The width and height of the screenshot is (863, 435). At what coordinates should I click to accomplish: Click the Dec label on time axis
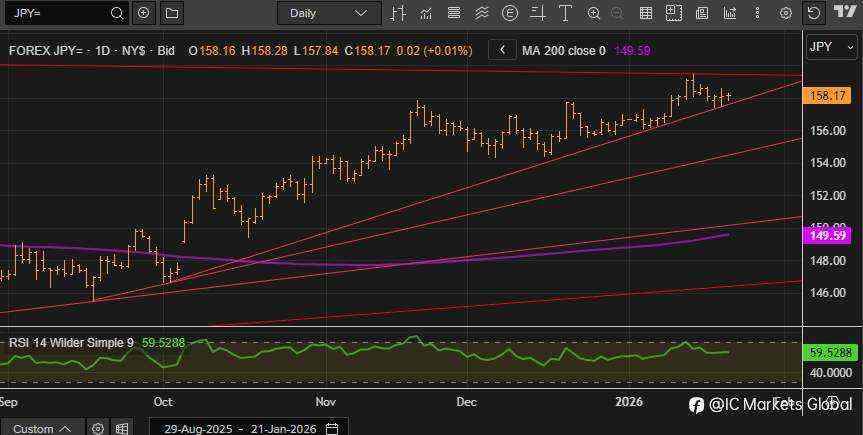tap(467, 402)
